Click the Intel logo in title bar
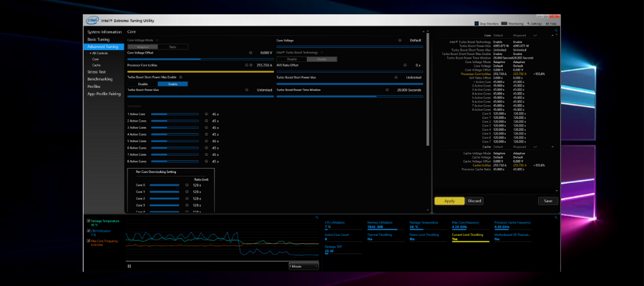 pos(92,20)
